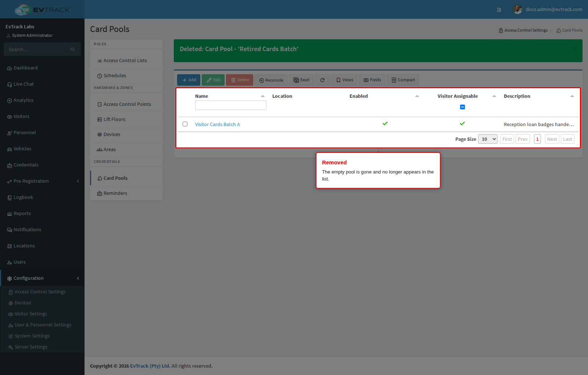Dismiss the green deleted notification banner
This screenshot has height=375, width=588.
[x=575, y=49]
